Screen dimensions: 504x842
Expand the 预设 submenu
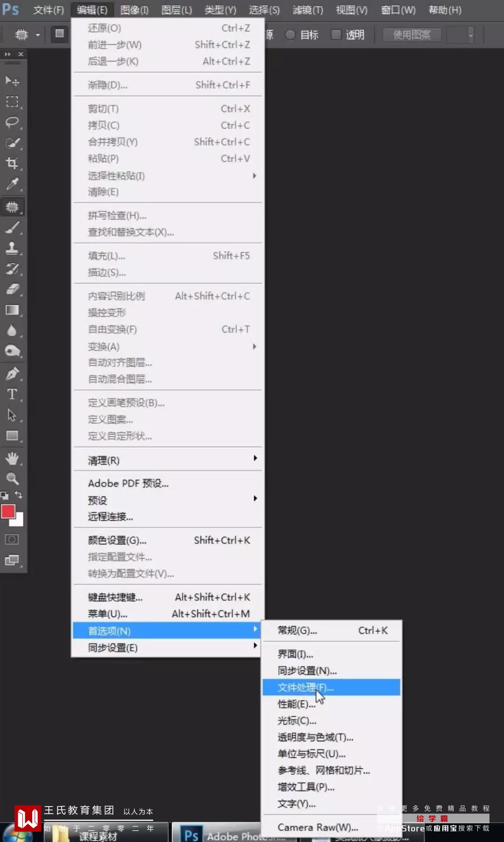coord(167,500)
